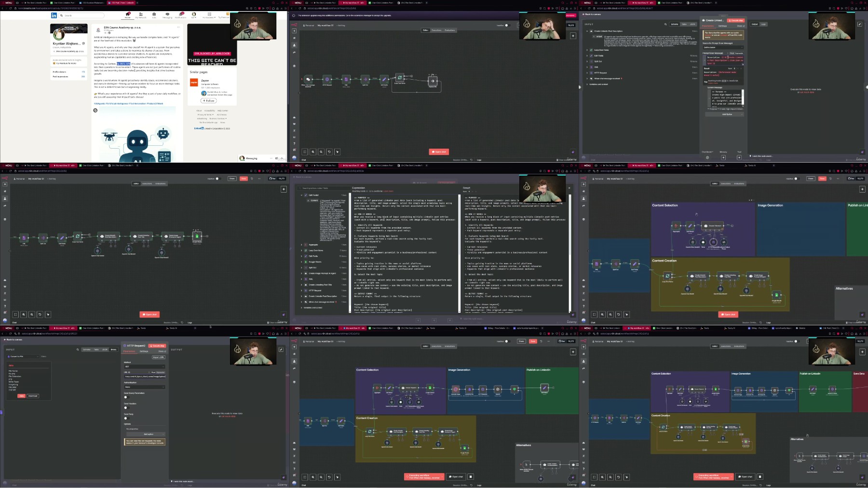This screenshot has height=488, width=868.
Task: Open the Add option dropdown in HTTP Request2
Action: [146, 434]
